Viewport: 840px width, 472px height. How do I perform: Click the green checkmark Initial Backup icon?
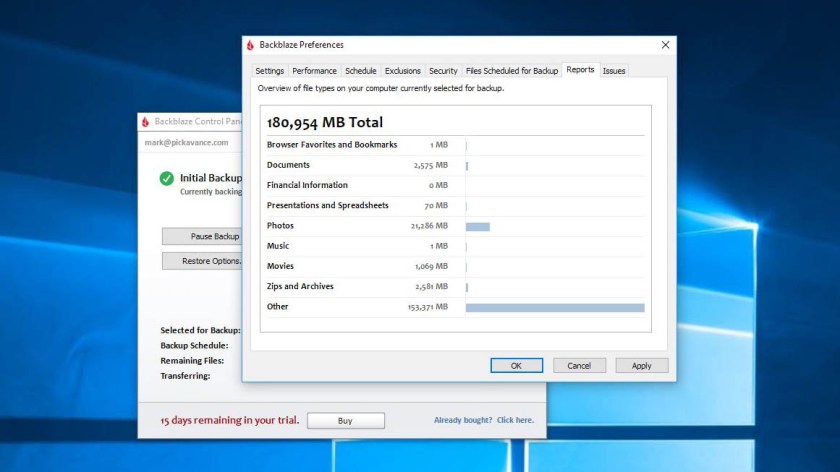coord(167,178)
